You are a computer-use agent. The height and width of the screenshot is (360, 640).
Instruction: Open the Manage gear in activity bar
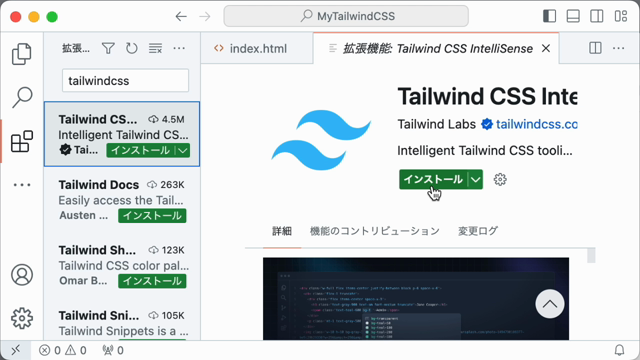point(22,318)
